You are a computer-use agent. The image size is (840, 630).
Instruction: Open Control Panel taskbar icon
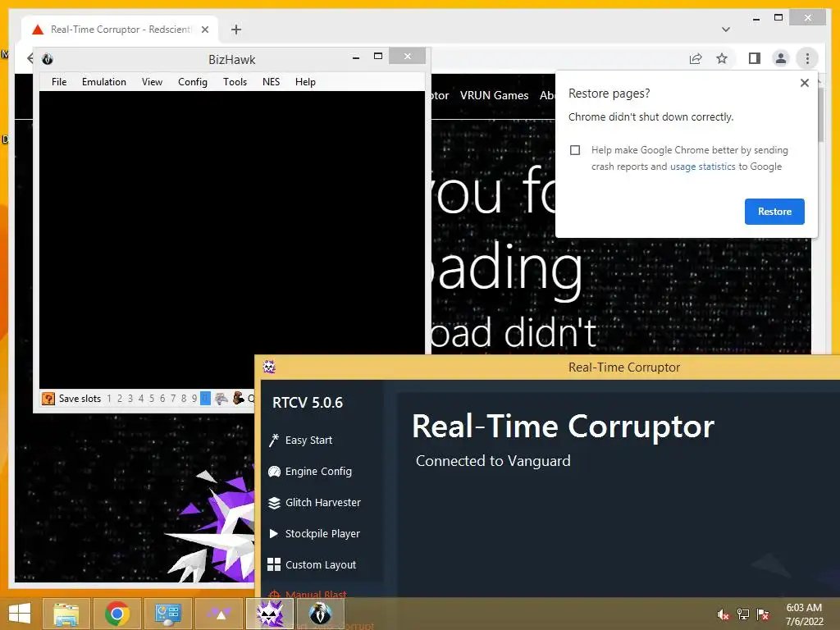tap(168, 614)
